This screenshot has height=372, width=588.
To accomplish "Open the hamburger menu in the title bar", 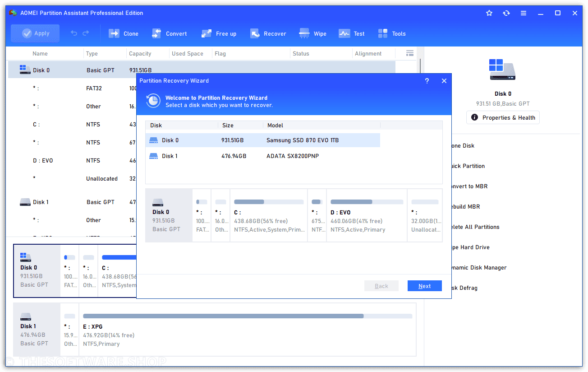I will pyautogui.click(x=524, y=13).
